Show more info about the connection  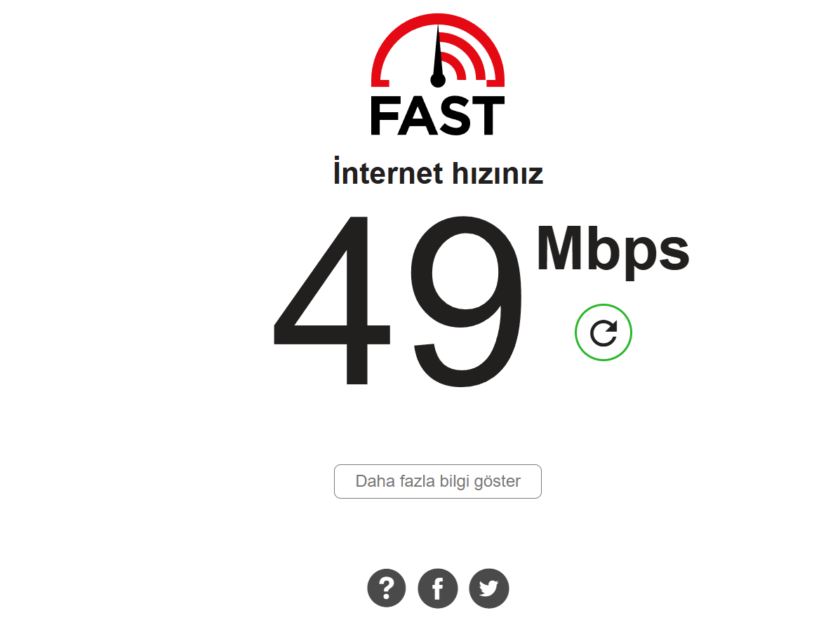(x=438, y=481)
